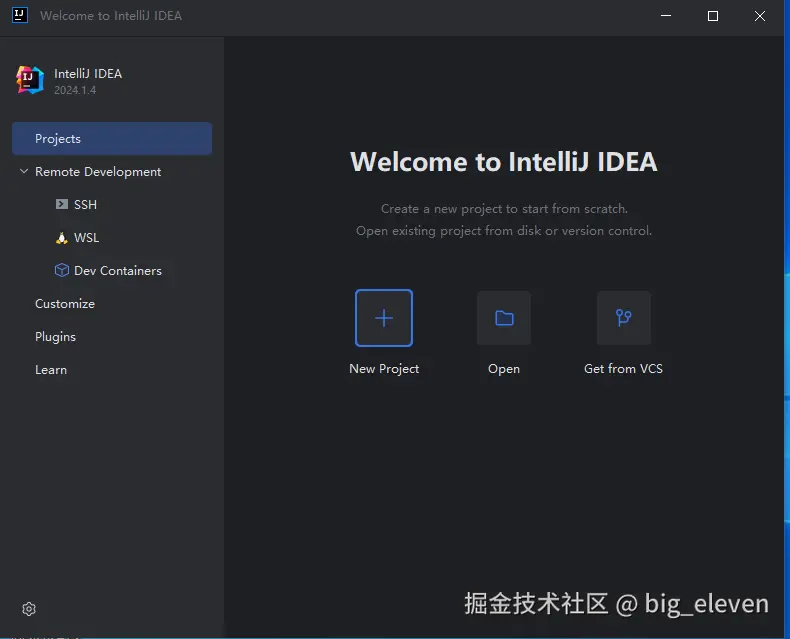Image resolution: width=790 pixels, height=639 pixels.
Task: Click the Get from VCS label
Action: click(623, 369)
